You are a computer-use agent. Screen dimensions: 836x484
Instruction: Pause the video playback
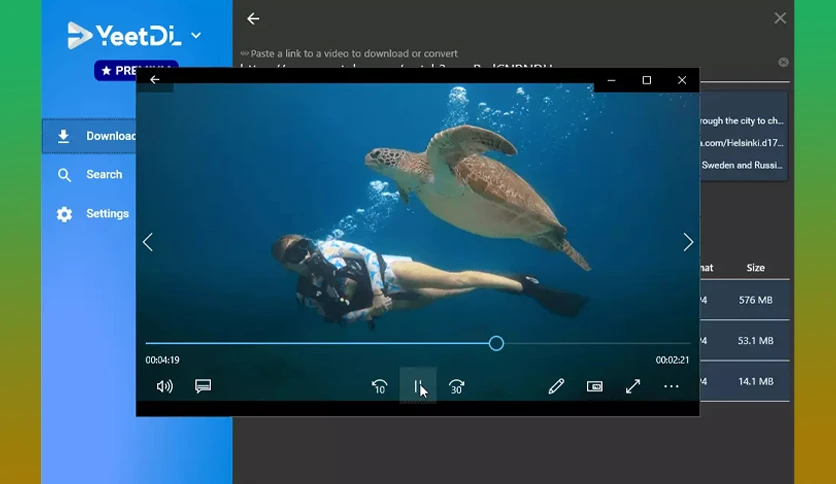coord(417,386)
